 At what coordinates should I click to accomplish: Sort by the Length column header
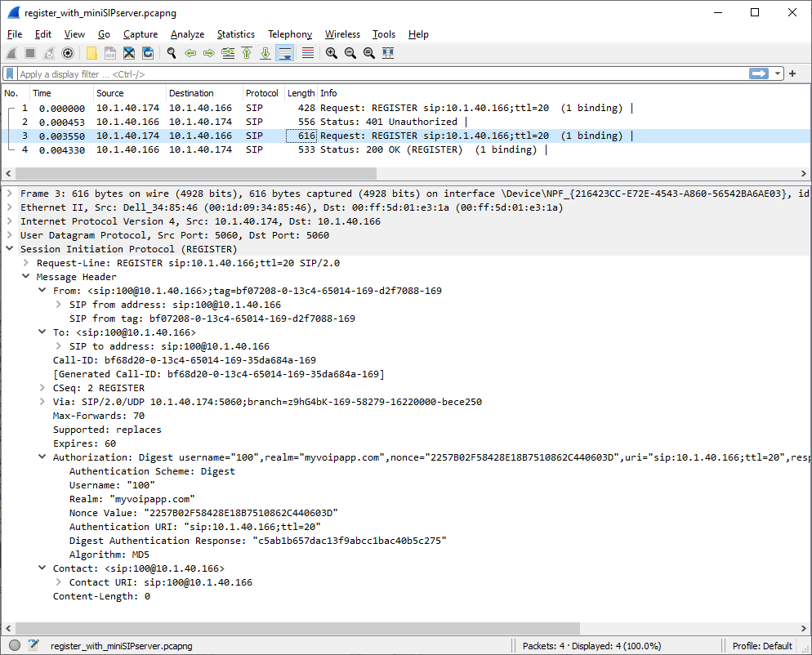tap(301, 93)
